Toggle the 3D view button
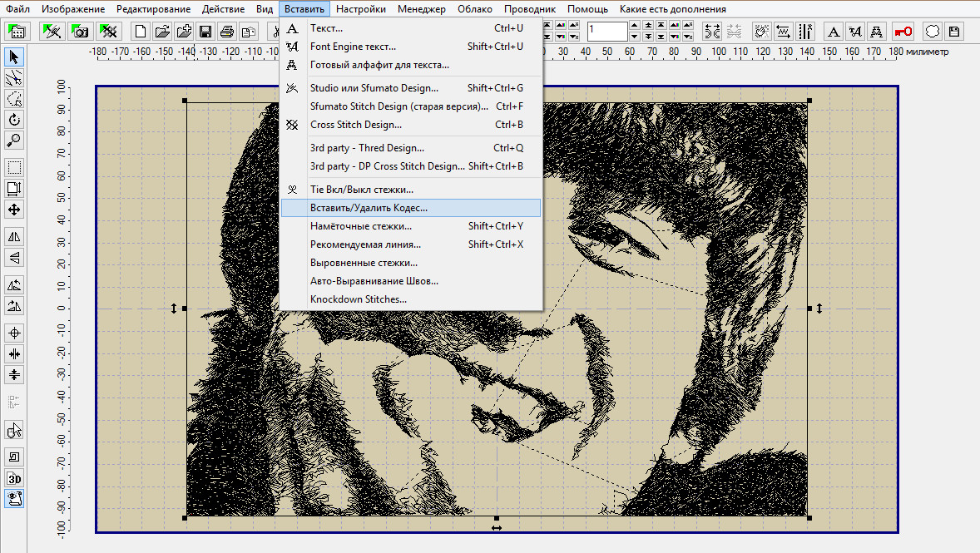This screenshot has height=553, width=980. 14,478
